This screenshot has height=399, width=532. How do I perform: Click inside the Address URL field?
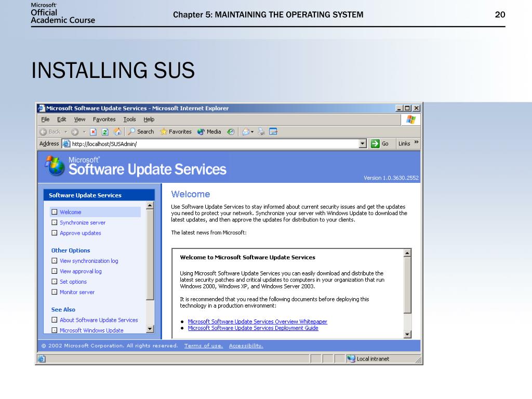[x=215, y=144]
